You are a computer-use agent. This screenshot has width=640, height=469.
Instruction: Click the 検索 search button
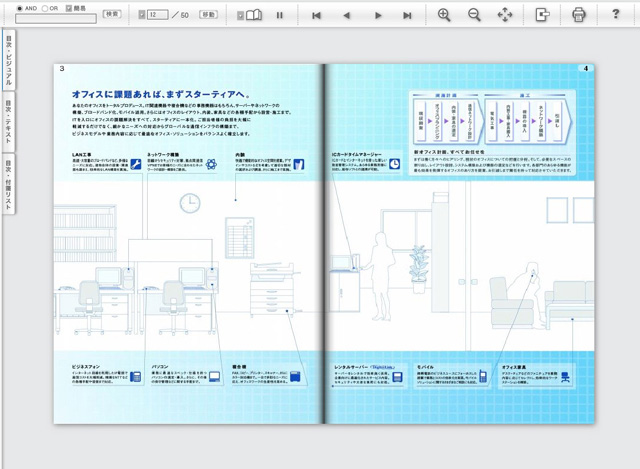coord(113,15)
